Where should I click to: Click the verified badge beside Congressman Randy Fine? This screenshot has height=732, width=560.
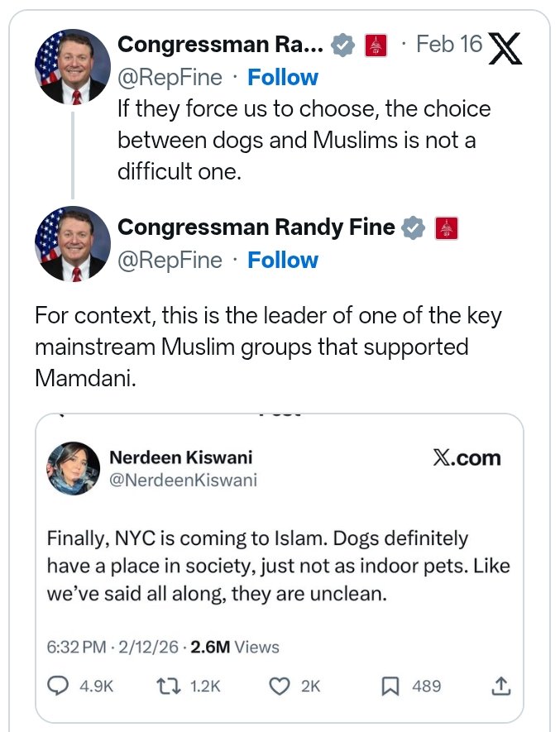[x=413, y=227]
